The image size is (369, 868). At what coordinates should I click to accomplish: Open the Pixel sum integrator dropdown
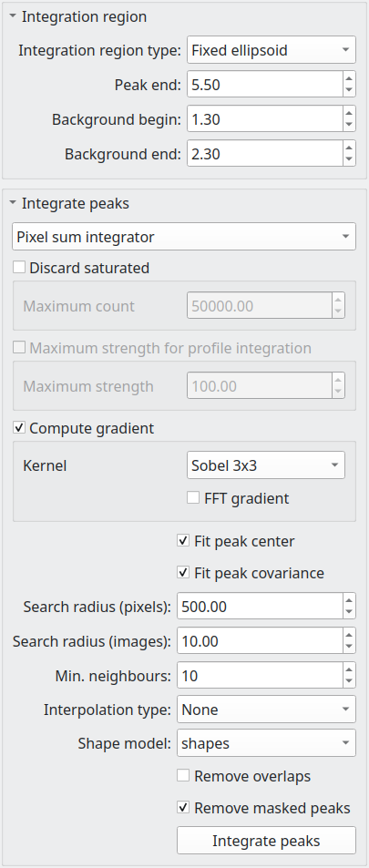[x=184, y=237]
